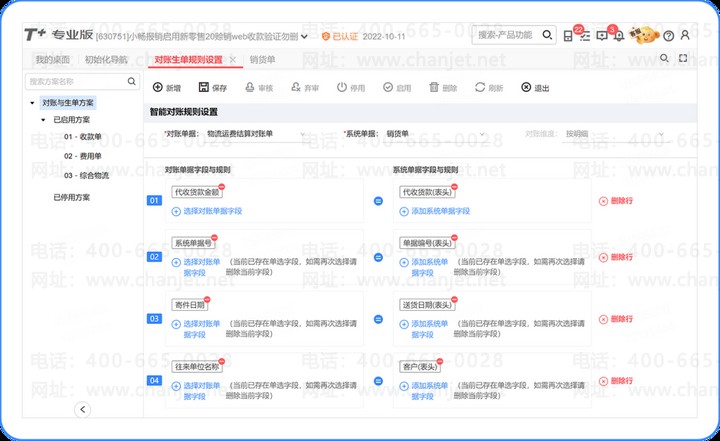Click the magnifier icon right of tab bar

pos(664,58)
